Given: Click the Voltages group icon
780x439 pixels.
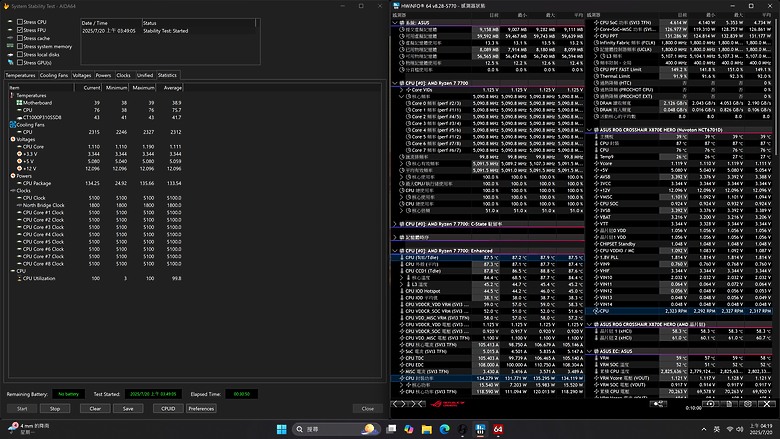Looking at the screenshot, I should click(13, 139).
